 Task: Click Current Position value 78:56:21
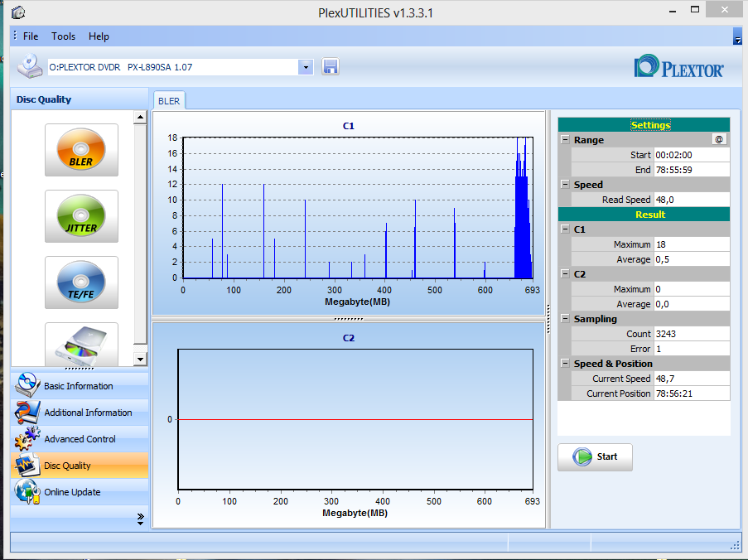pyautogui.click(x=692, y=393)
